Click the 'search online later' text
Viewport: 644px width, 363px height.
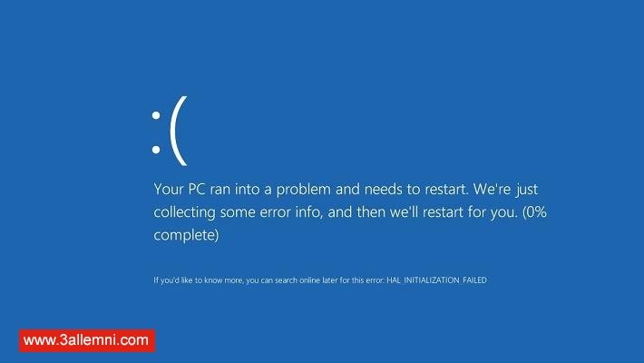click(305, 280)
